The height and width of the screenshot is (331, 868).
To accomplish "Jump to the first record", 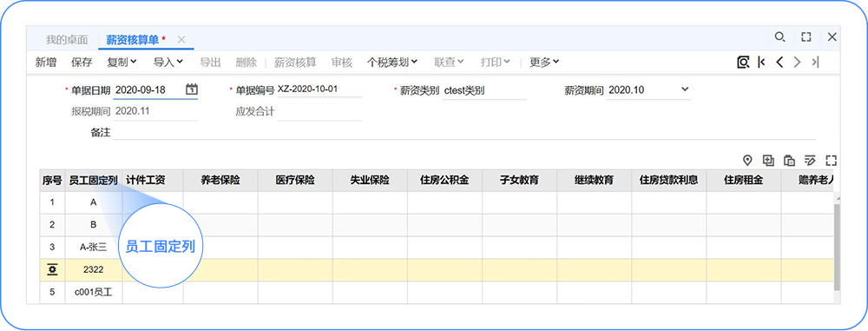I will 762,62.
